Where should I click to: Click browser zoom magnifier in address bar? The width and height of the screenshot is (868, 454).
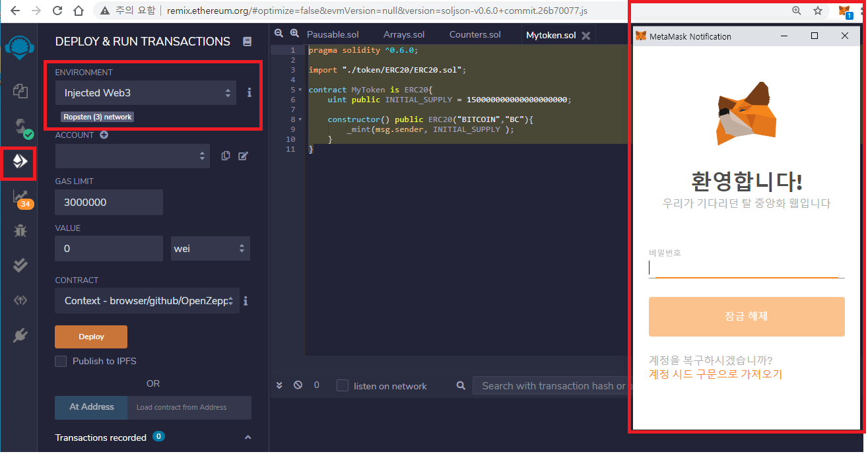click(x=797, y=11)
